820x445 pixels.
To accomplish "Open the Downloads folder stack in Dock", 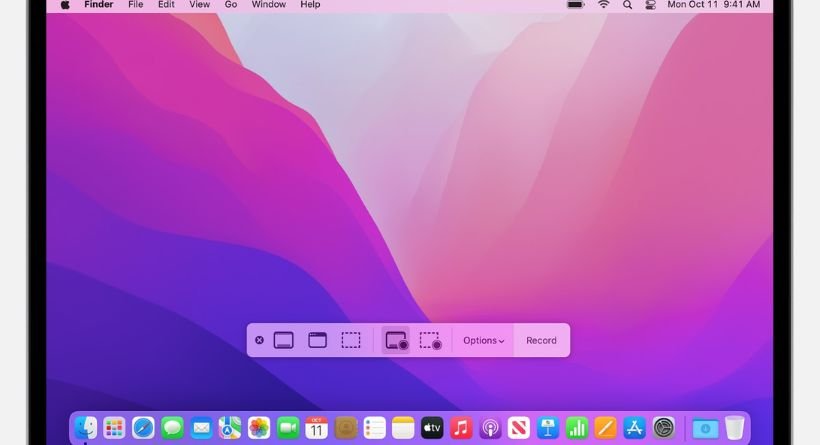I will click(x=705, y=428).
